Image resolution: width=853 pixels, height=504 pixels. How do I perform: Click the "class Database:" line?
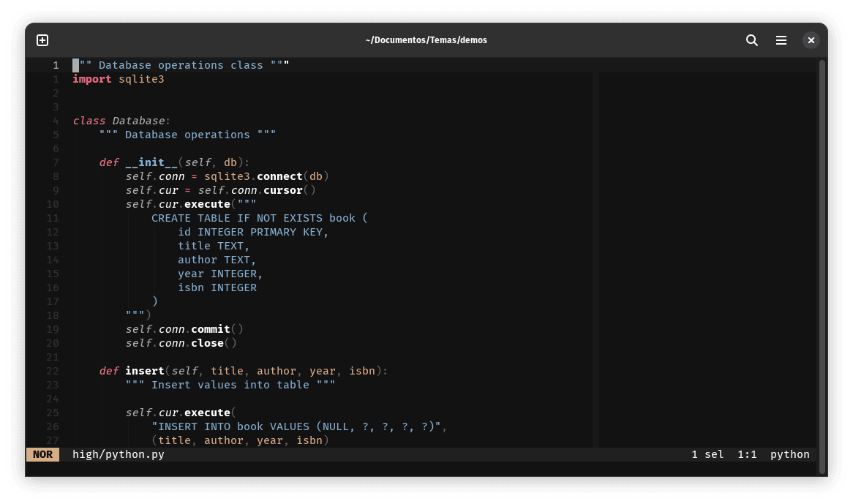(121, 121)
